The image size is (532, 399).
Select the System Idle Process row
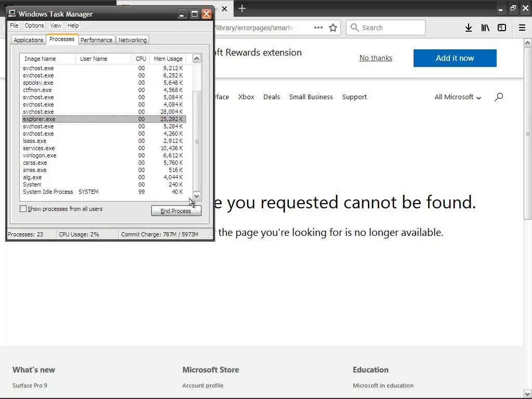[104, 192]
